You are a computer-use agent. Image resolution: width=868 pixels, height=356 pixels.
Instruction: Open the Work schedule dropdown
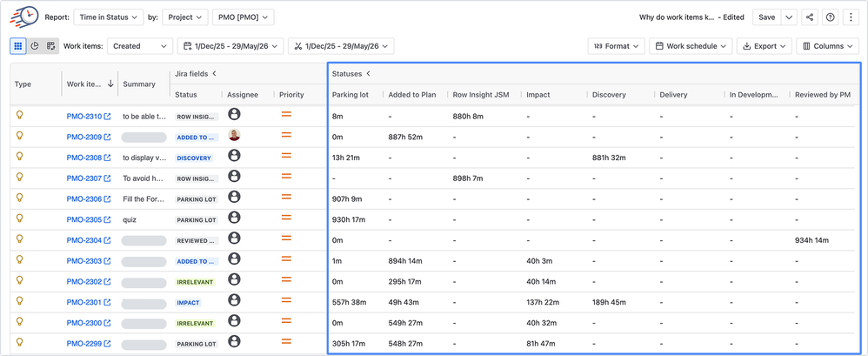tap(691, 46)
